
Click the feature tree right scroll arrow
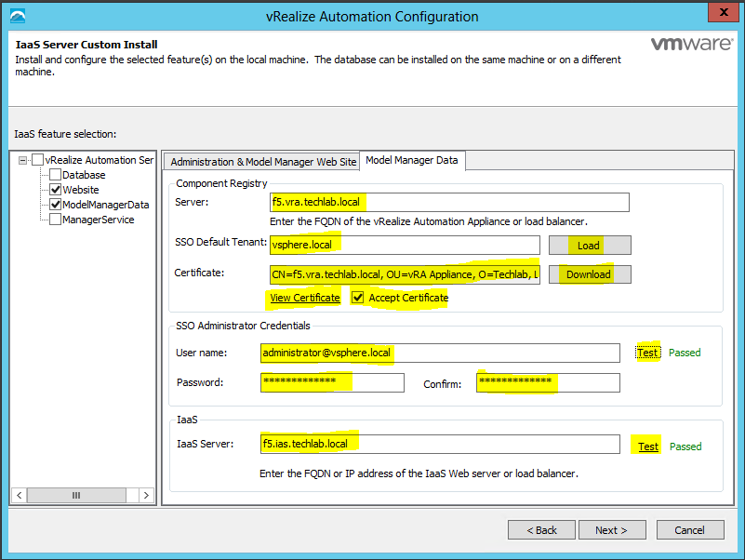coord(146,495)
